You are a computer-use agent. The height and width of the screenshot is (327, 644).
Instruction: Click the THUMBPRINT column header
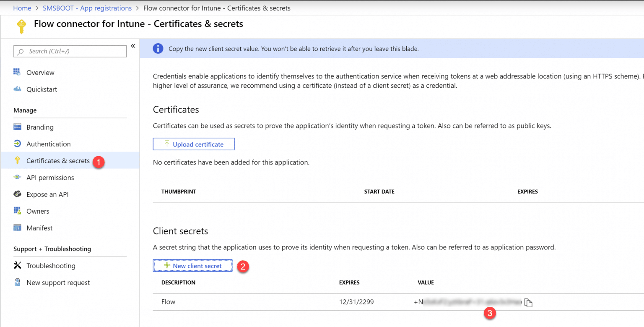pyautogui.click(x=179, y=191)
